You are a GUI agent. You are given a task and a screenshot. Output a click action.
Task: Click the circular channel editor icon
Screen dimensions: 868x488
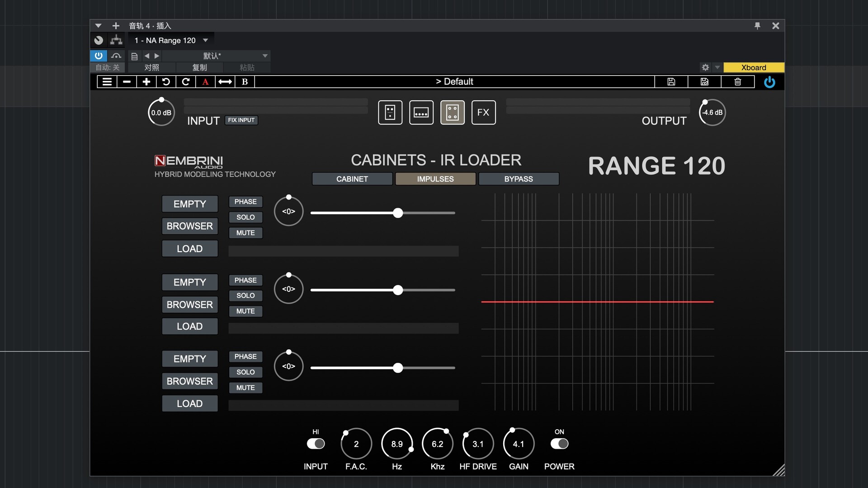point(99,40)
